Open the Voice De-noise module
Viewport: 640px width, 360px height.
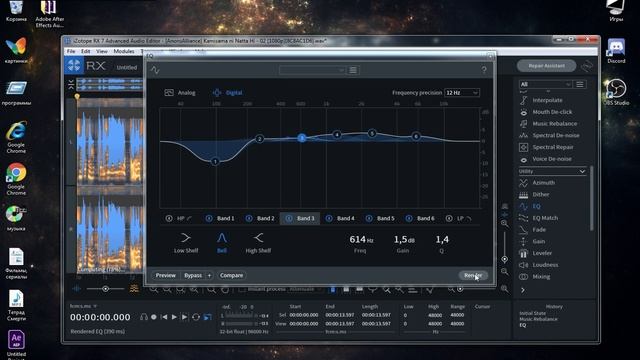point(551,159)
